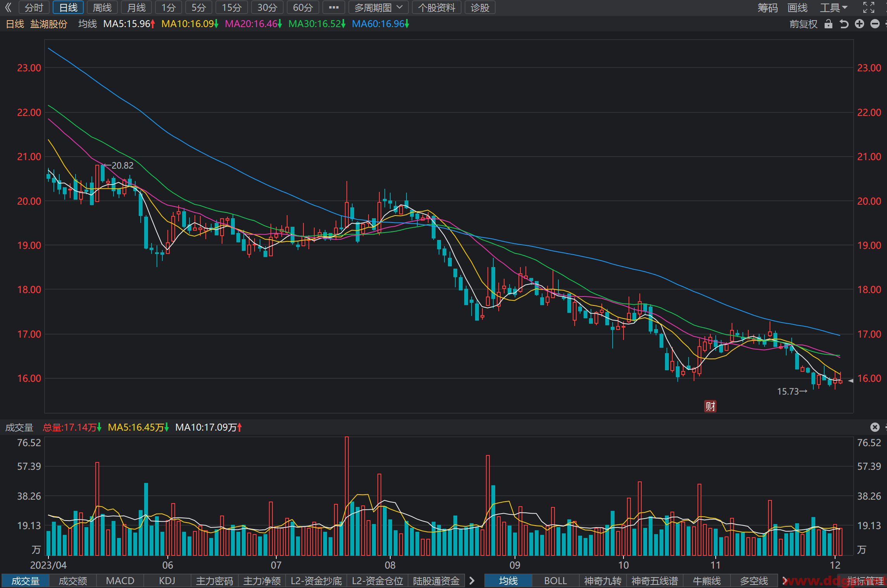Open the 个股资料 stock info button
This screenshot has height=588, width=887.
[436, 7]
